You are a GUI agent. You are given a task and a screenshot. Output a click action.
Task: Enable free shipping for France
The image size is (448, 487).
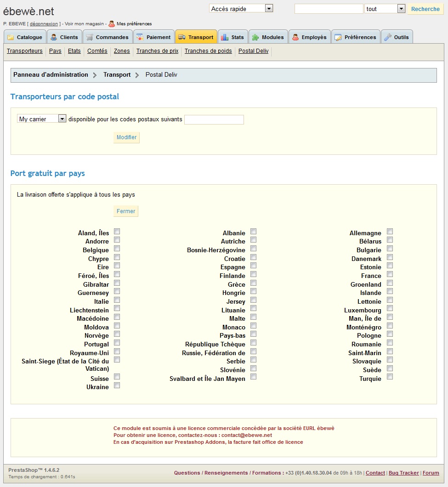(390, 274)
